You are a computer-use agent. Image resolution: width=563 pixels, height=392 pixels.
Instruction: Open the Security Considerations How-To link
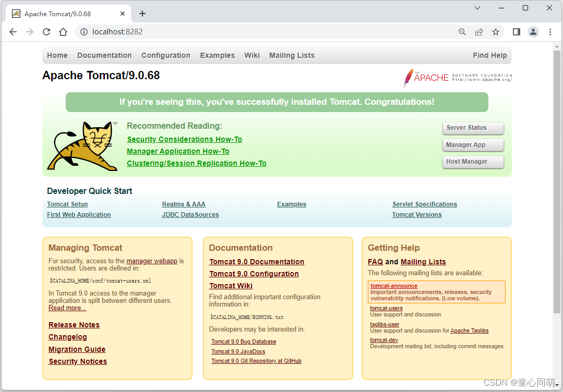tap(184, 139)
